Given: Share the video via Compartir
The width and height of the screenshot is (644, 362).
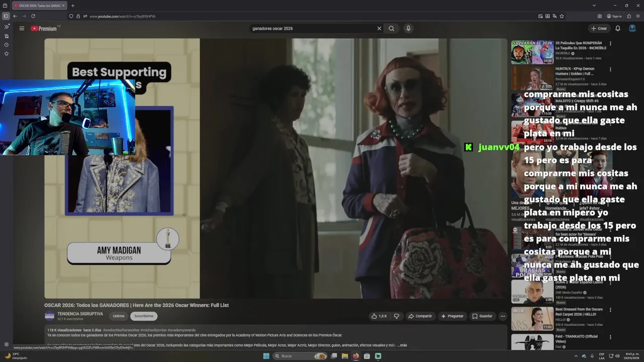Looking at the screenshot, I should click(x=420, y=316).
